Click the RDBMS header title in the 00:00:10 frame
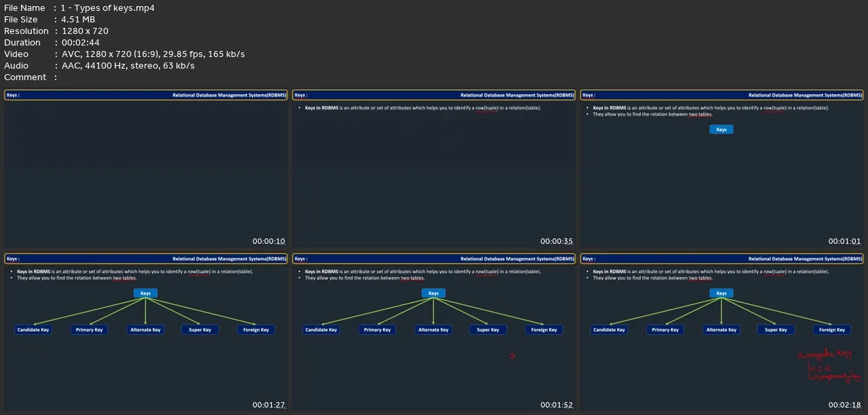868x415 pixels. click(x=230, y=95)
